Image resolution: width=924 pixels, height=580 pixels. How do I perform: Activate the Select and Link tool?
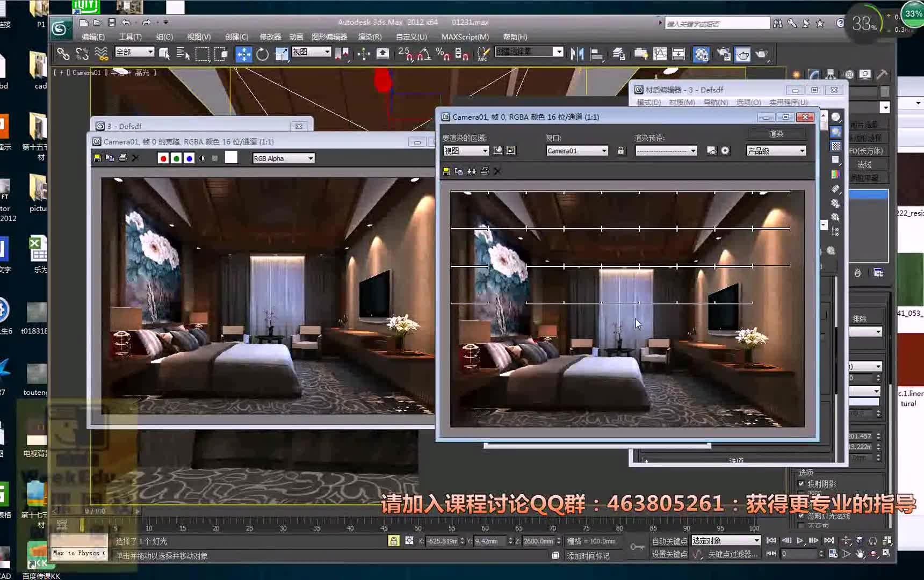[x=63, y=54]
